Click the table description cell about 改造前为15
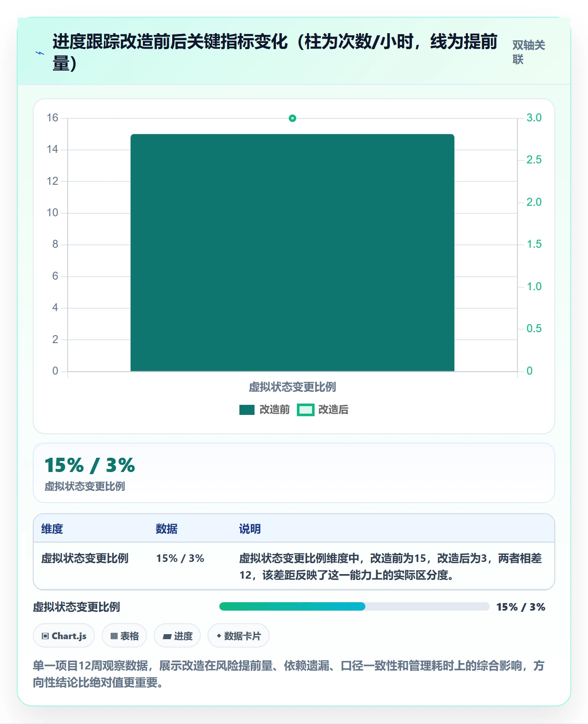588x724 pixels. point(391,567)
